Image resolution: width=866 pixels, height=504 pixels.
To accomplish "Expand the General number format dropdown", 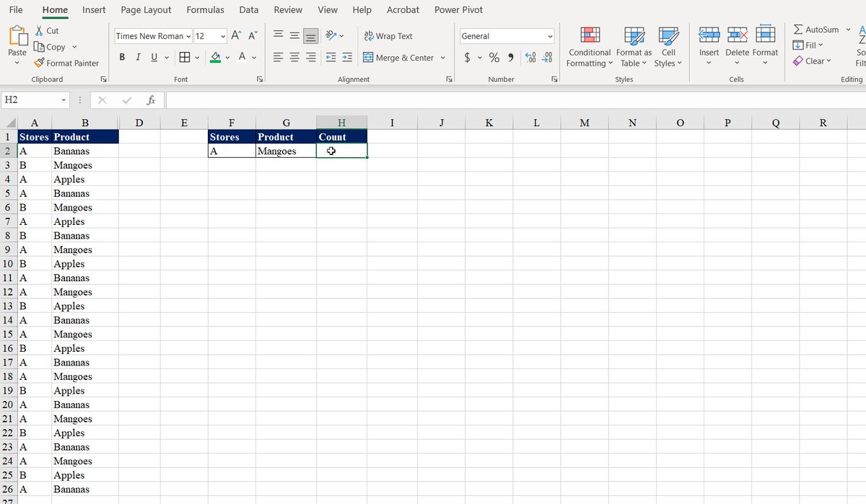I will coord(550,36).
